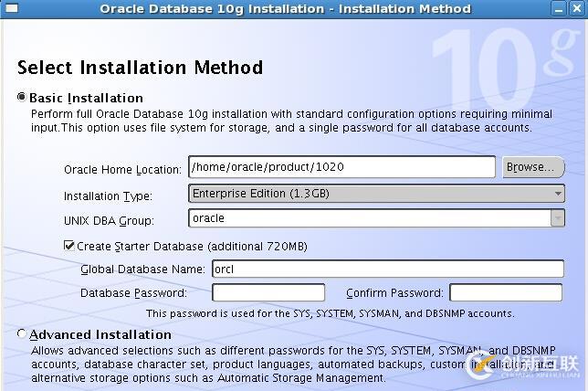
Task: Focus the Database Password field
Action: tap(268, 292)
